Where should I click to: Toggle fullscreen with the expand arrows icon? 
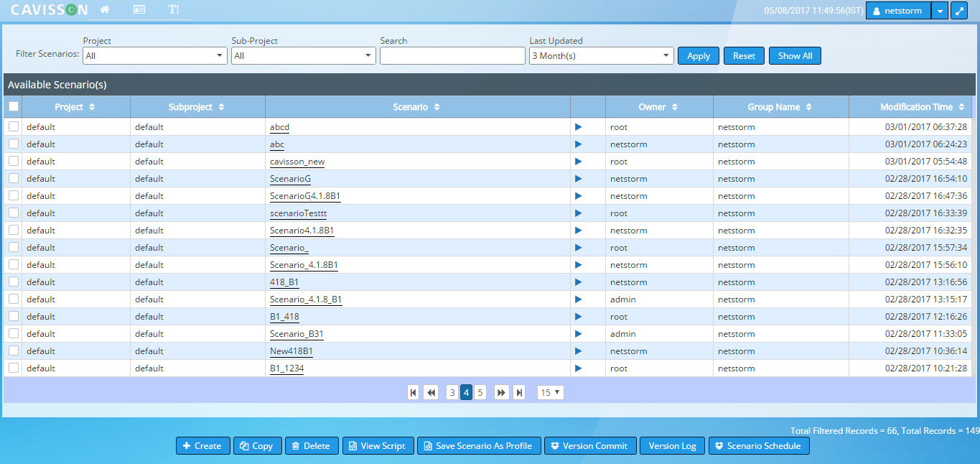(958, 11)
